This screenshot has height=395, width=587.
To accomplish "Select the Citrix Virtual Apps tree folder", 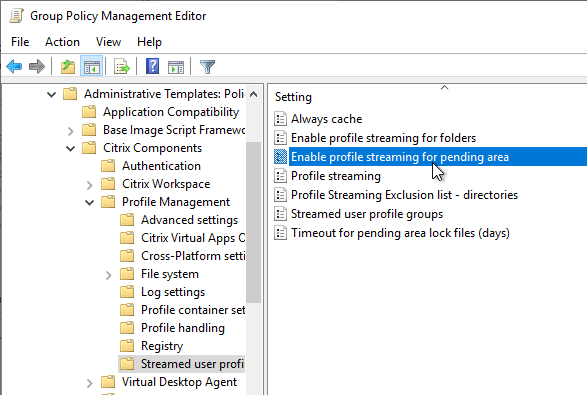I will (x=193, y=237).
